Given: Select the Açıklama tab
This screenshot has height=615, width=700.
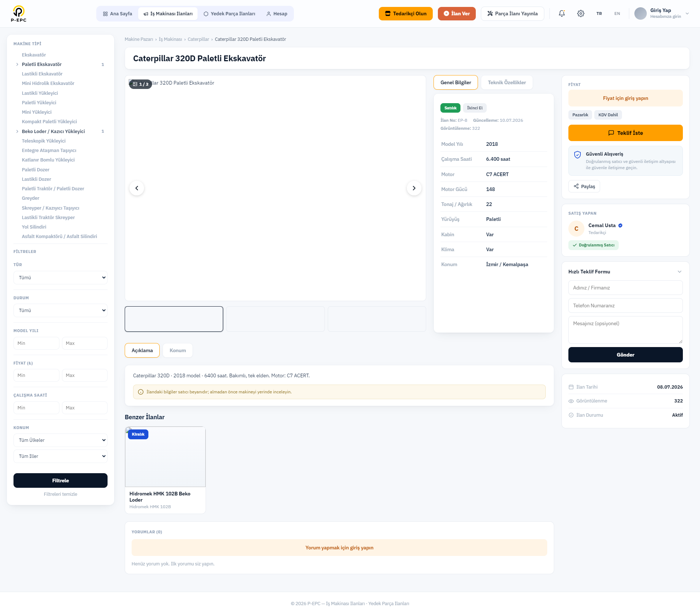Looking at the screenshot, I should (142, 350).
